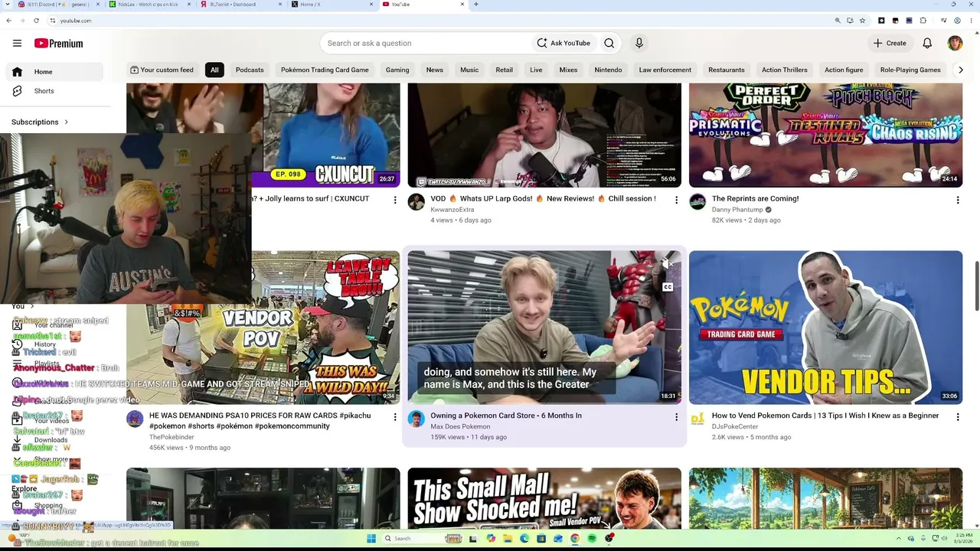Open KwwanzoExtra channel avatar
Viewport: 980px width, 551px height.
pos(416,202)
